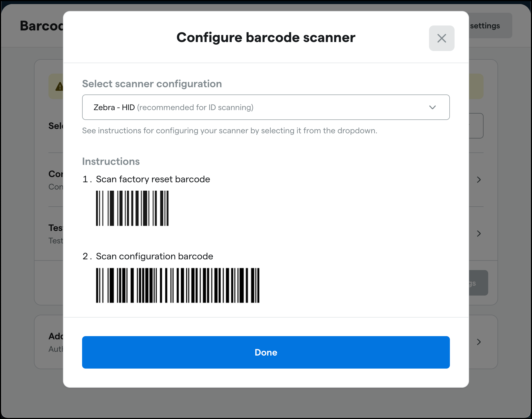Click the configuration barcode image

click(177, 285)
